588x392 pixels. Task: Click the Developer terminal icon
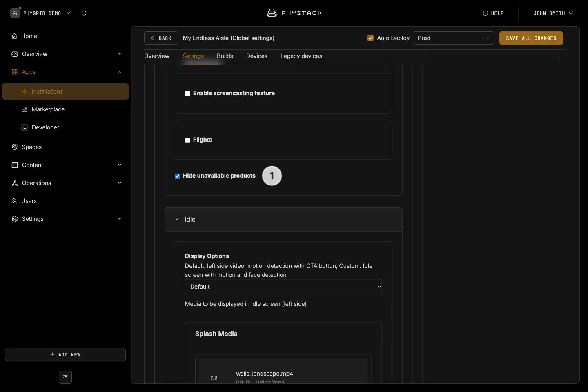click(24, 127)
